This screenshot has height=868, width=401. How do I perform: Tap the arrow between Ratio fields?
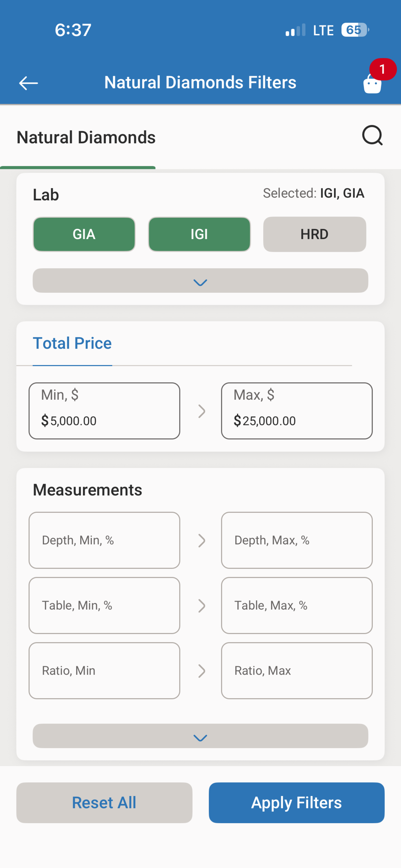[x=201, y=671]
